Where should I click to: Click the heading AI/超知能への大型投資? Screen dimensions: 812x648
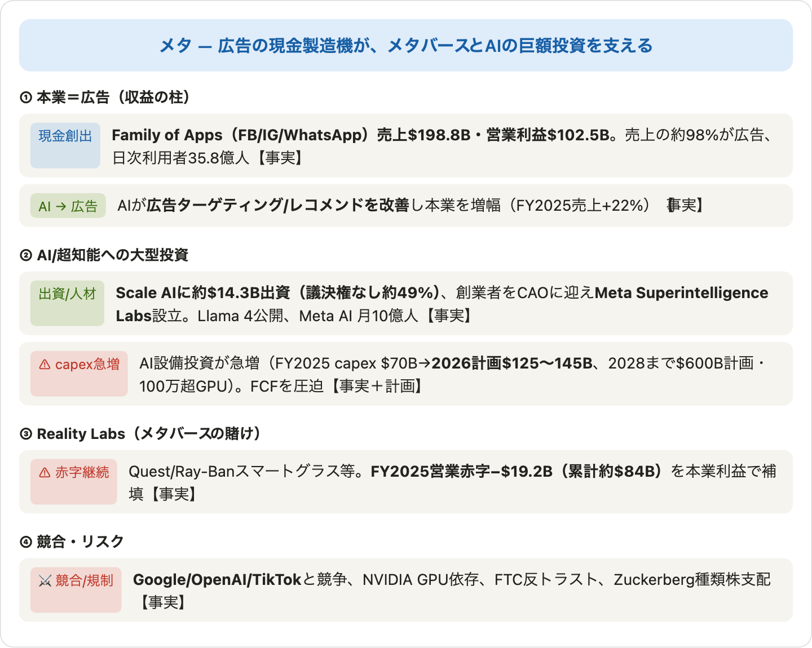tap(113, 255)
